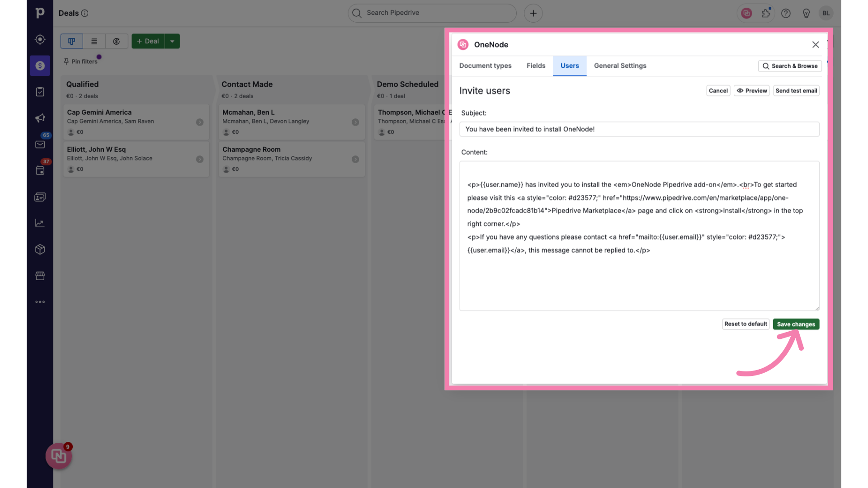The height and width of the screenshot is (488, 868).
Task: Open Contacts card icon in sidebar
Action: click(x=40, y=197)
